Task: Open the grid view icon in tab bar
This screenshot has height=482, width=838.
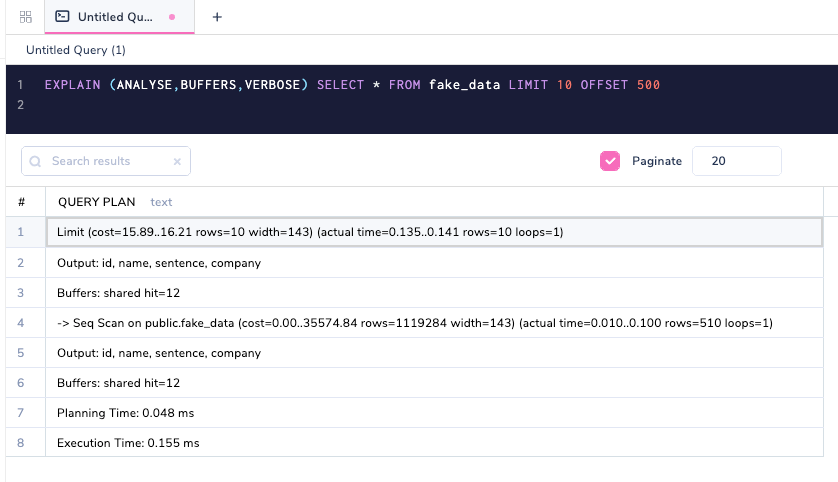Action: click(x=26, y=17)
